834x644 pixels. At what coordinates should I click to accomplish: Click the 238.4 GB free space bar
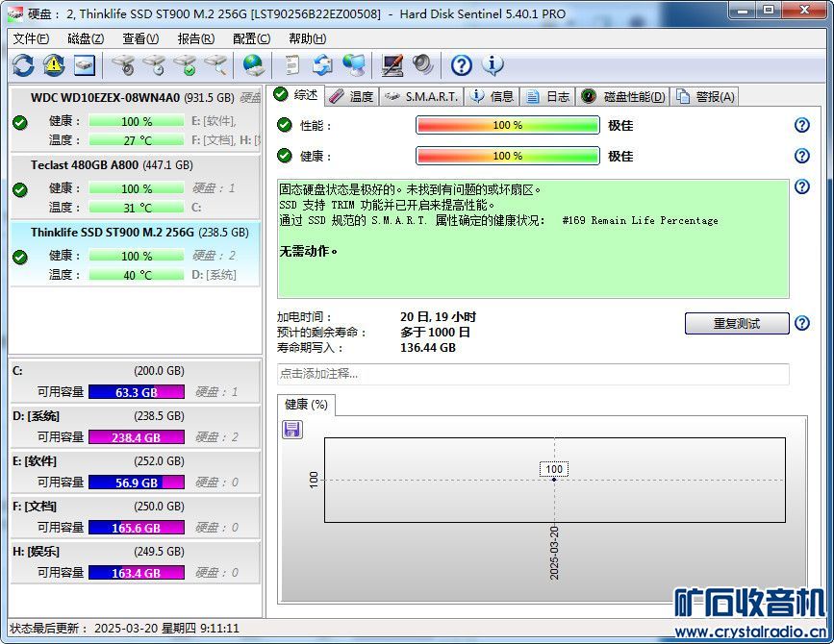(x=137, y=437)
